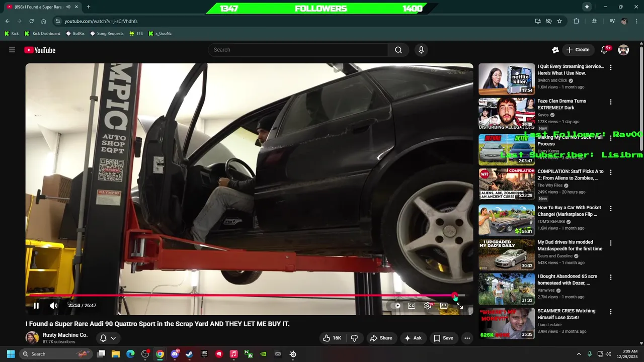Screen dimensions: 644x362
Task: Click Gears and Gasoline channel name
Action: point(555,256)
